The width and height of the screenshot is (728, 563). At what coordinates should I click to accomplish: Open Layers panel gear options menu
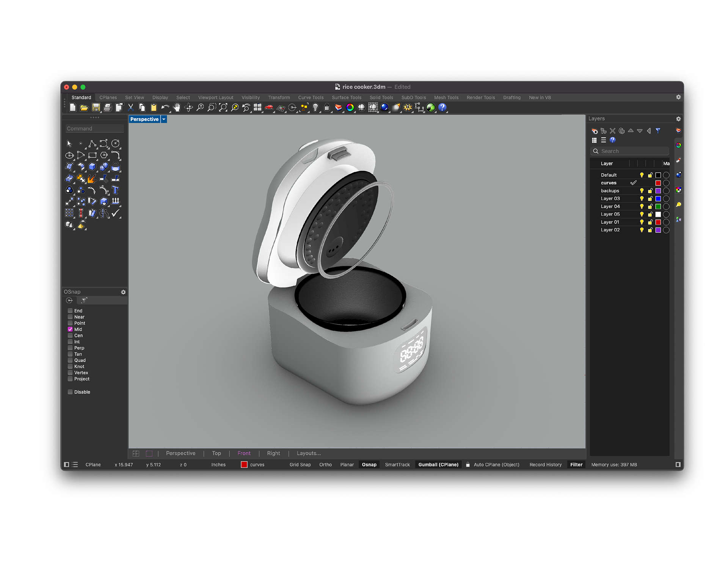[678, 119]
